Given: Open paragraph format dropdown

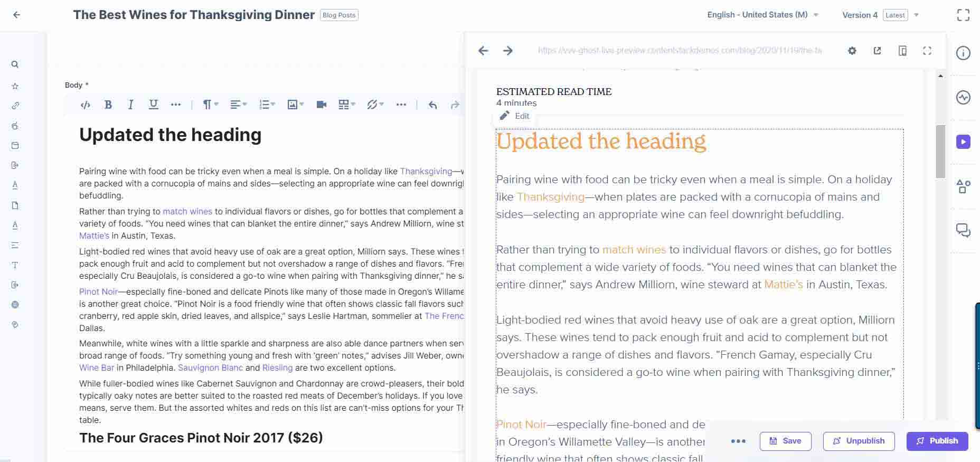Looking at the screenshot, I should pyautogui.click(x=211, y=105).
